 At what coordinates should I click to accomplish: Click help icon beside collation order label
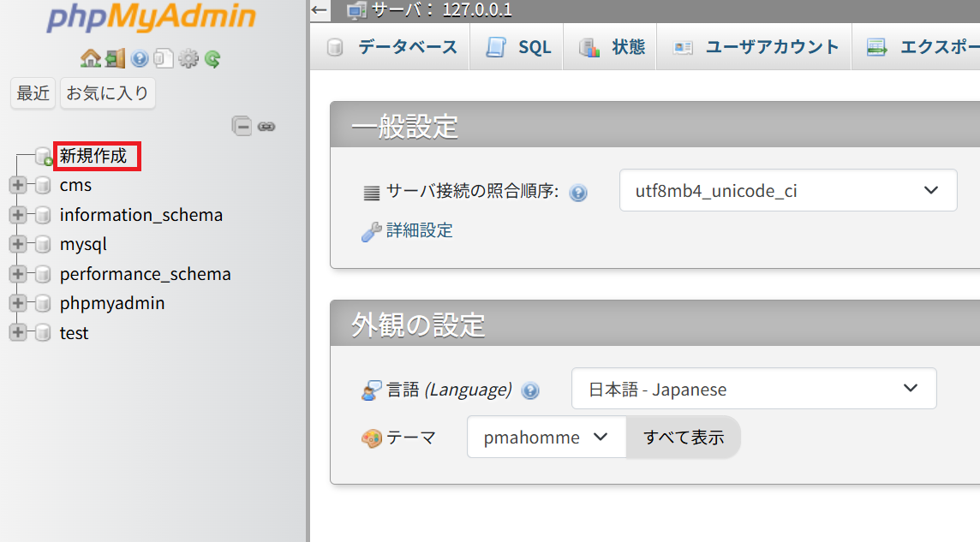[578, 192]
